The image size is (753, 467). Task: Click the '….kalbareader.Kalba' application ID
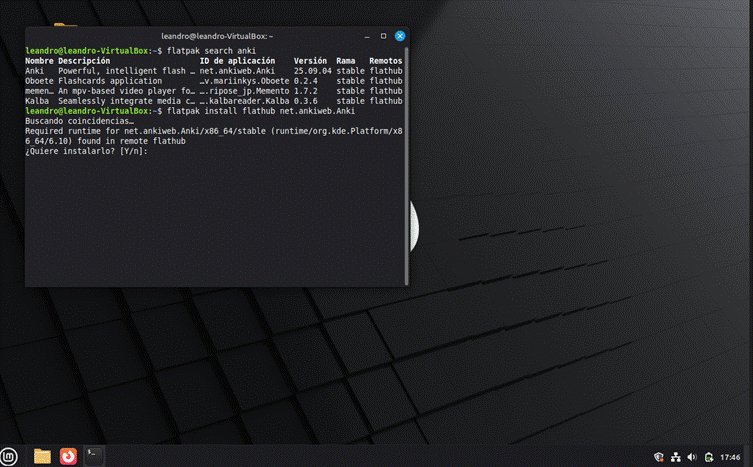pos(244,101)
